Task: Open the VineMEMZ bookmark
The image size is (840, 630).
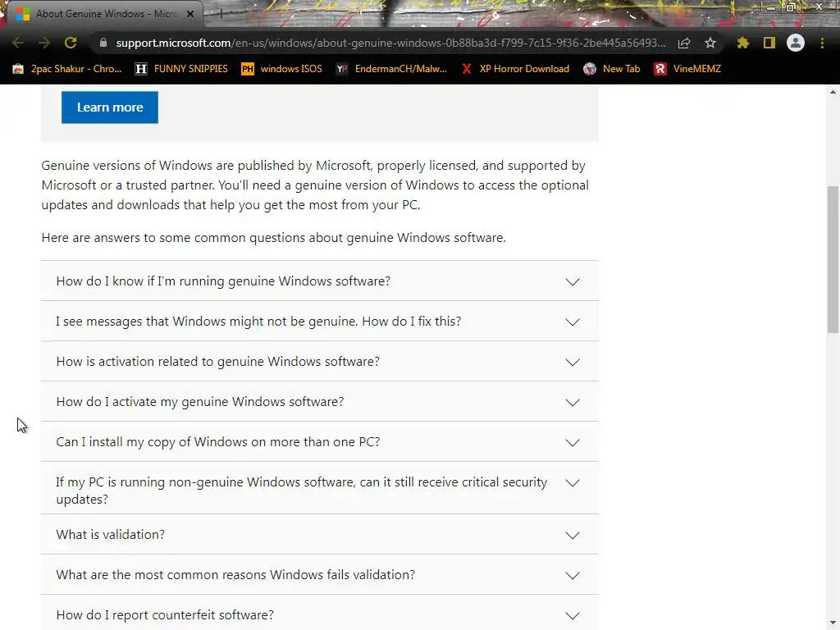Action: pos(688,69)
